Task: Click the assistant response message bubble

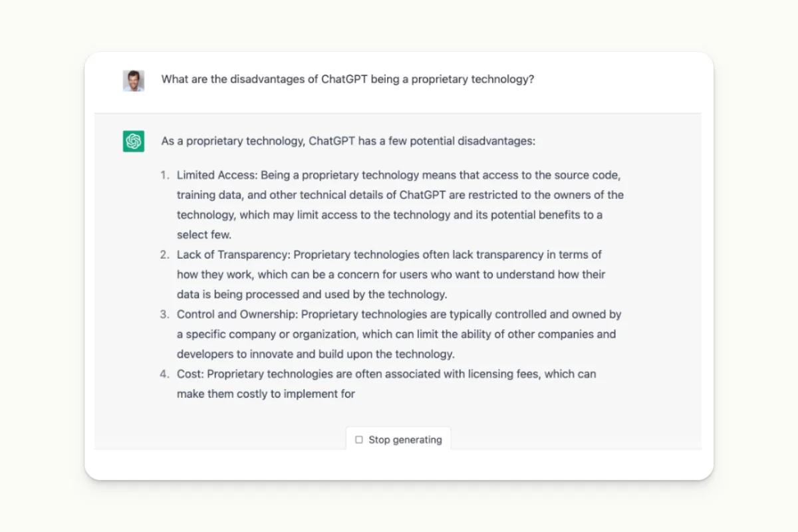Action: point(399,279)
